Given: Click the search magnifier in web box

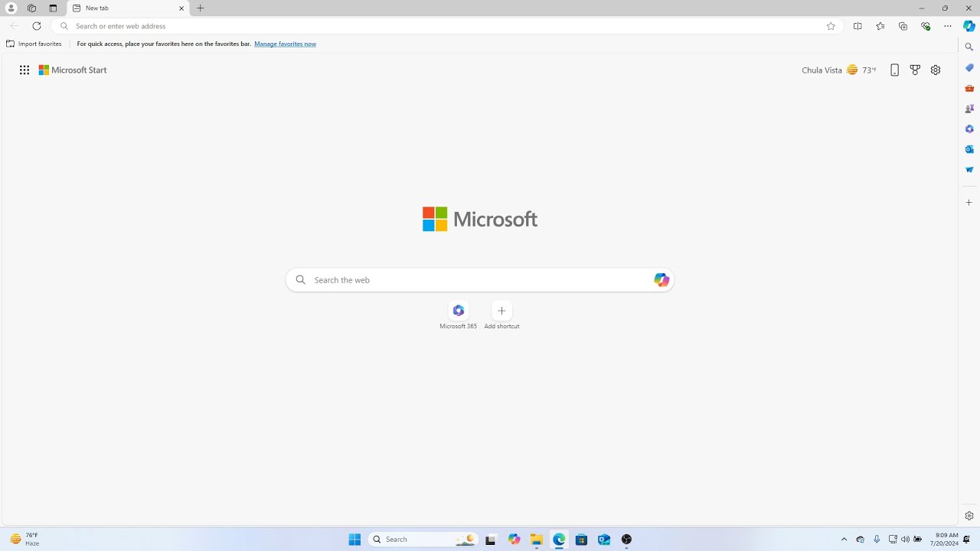Looking at the screenshot, I should coord(300,280).
